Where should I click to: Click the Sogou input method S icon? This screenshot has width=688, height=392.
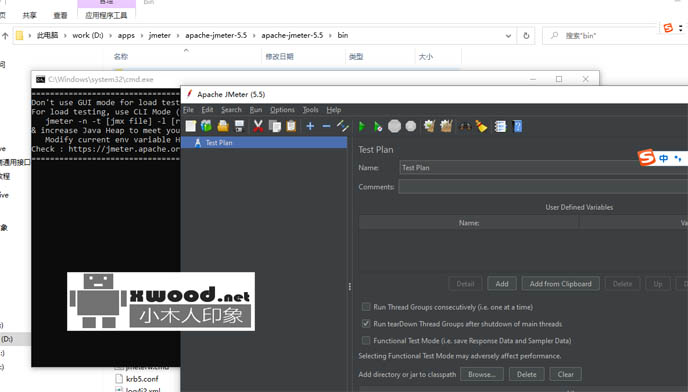tap(647, 157)
